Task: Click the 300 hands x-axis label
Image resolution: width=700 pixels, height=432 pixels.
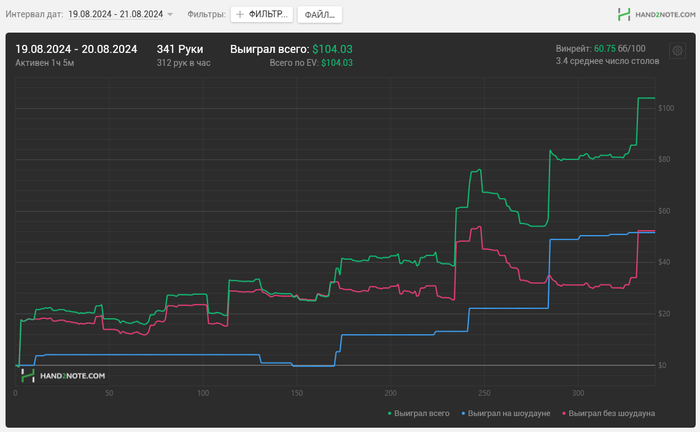Action: [x=578, y=393]
